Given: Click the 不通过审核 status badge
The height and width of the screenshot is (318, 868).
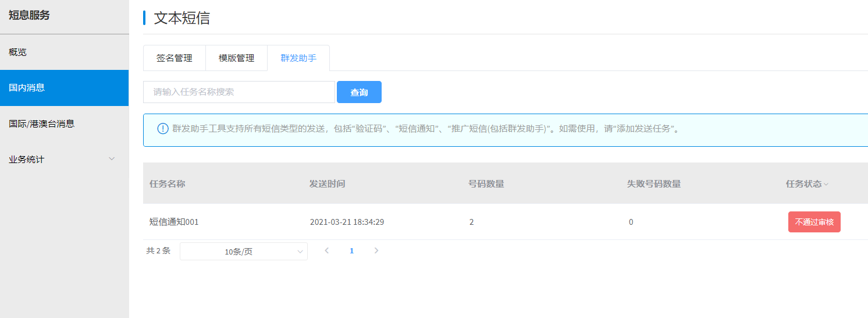Looking at the screenshot, I should tap(814, 222).
